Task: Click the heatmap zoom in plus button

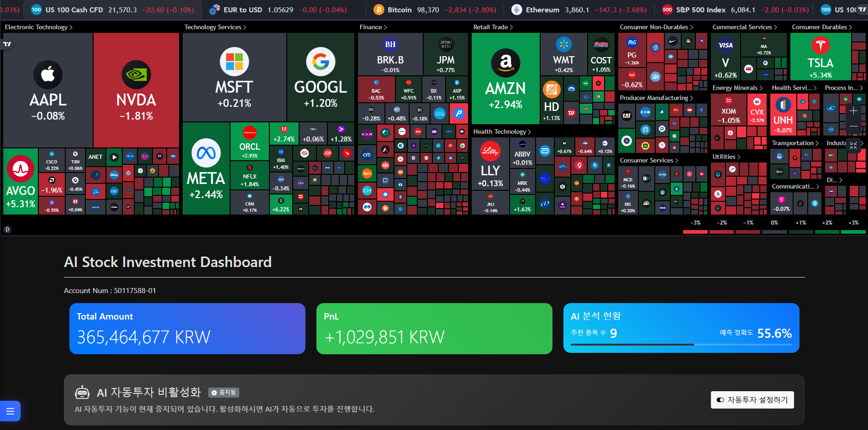Action: (x=853, y=111)
